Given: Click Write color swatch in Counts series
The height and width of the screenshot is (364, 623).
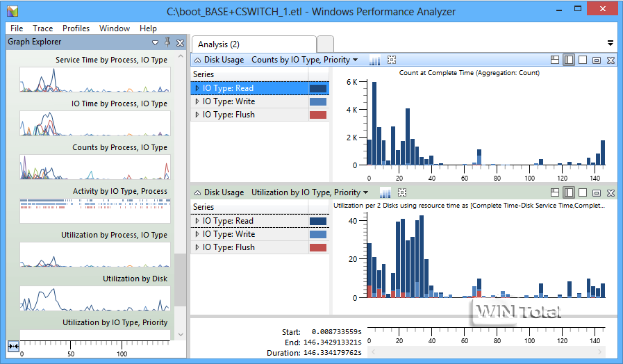Looking at the screenshot, I should click(318, 101).
